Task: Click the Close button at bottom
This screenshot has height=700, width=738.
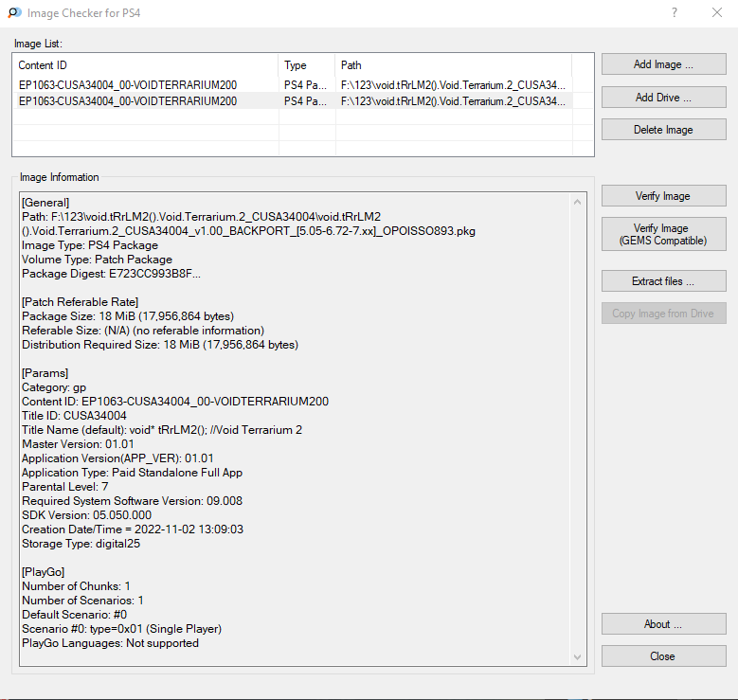Action: click(664, 656)
